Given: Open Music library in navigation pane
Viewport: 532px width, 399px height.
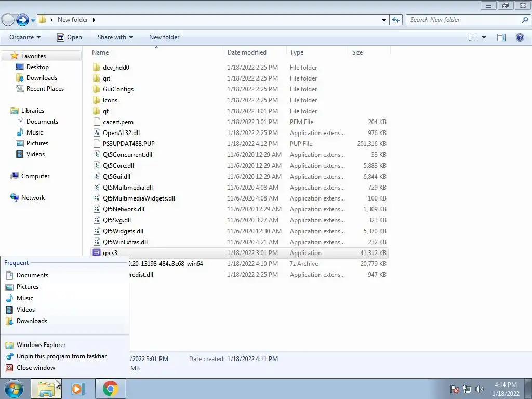Looking at the screenshot, I should [x=35, y=132].
